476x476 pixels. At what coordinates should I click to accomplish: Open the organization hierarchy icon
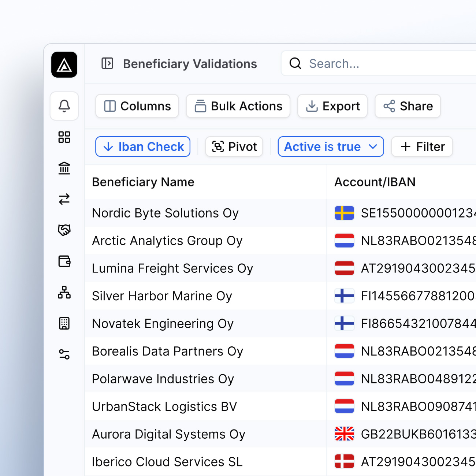tap(64, 292)
